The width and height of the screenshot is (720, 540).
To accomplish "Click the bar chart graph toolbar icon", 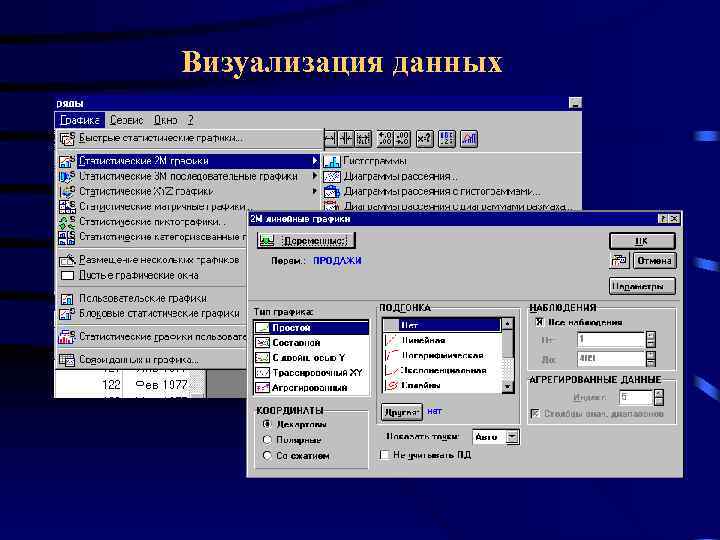I will pyautogui.click(x=469, y=138).
